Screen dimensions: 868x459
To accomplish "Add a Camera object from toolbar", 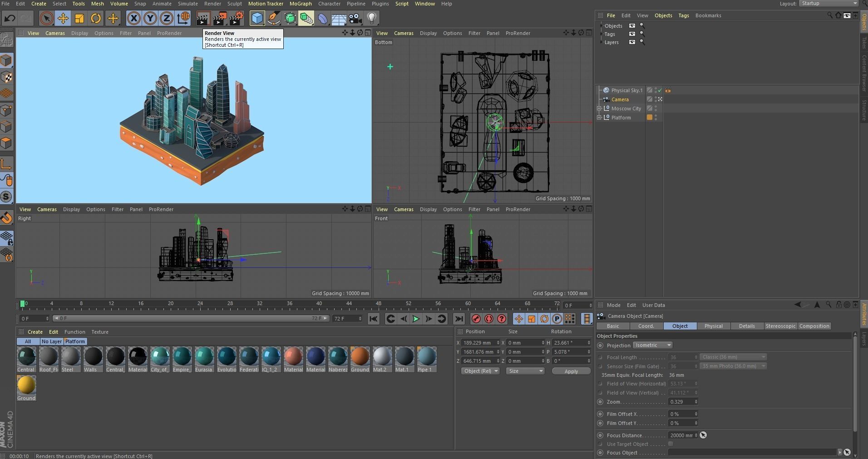I will click(355, 18).
